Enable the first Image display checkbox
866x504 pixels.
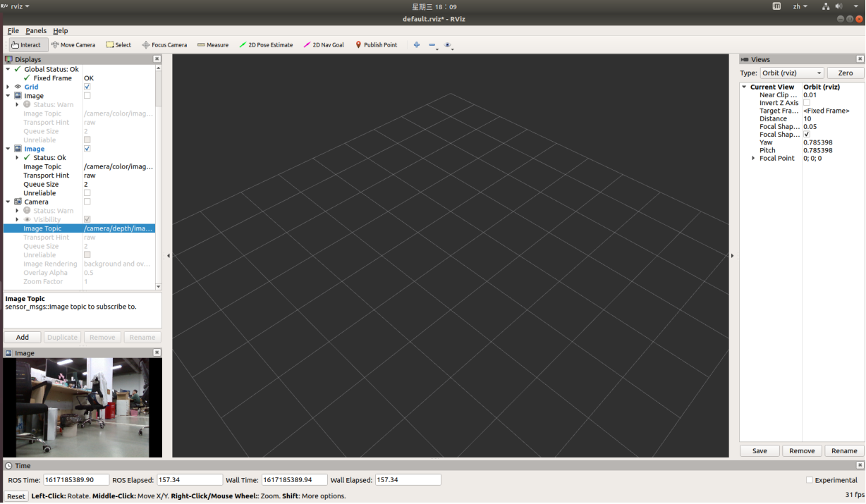click(x=87, y=96)
